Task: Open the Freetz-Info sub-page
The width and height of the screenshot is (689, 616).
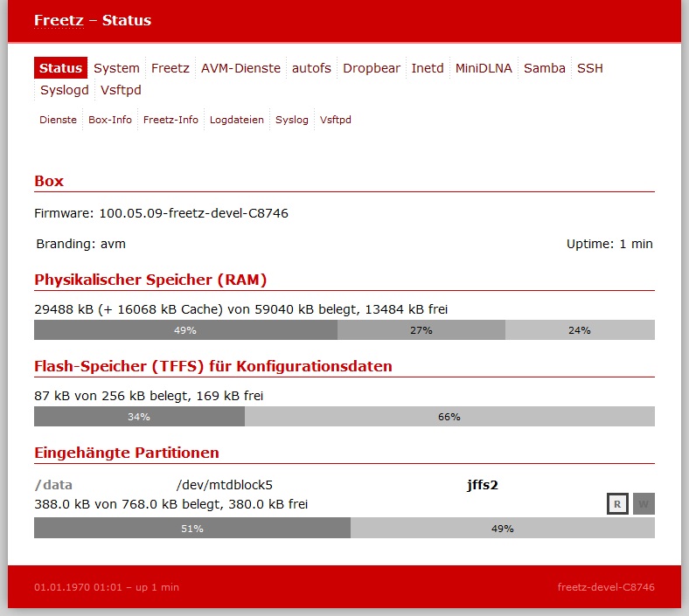Action: pos(171,120)
